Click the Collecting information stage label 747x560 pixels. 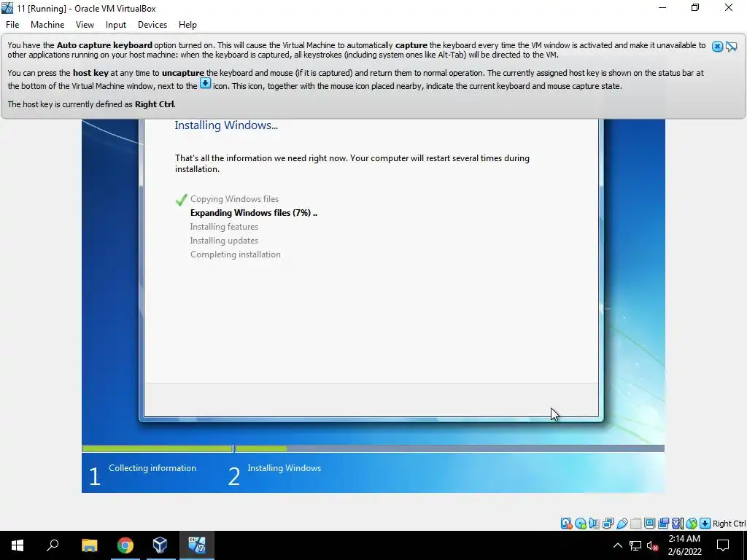coord(152,468)
